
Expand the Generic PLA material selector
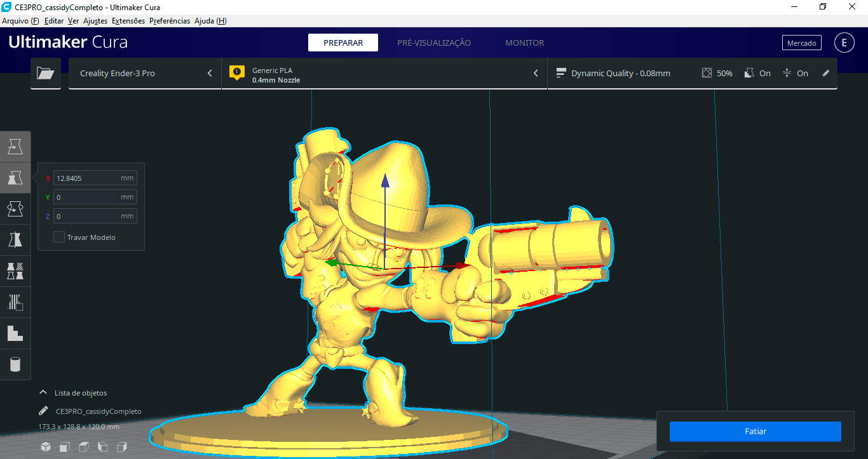[x=384, y=73]
